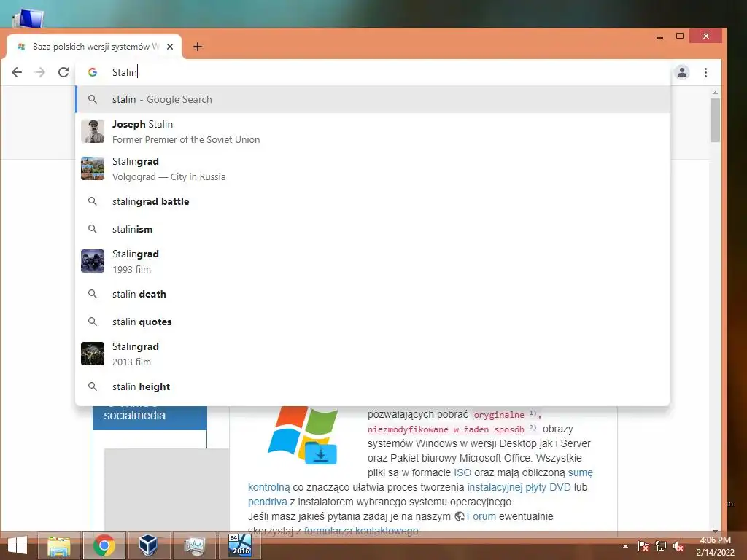This screenshot has width=747, height=560.
Task: Open the Chrome profile avatar menu
Action: 682,72
